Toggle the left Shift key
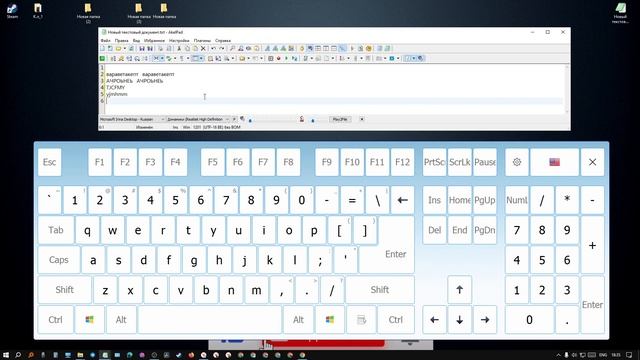 [x=64, y=290]
